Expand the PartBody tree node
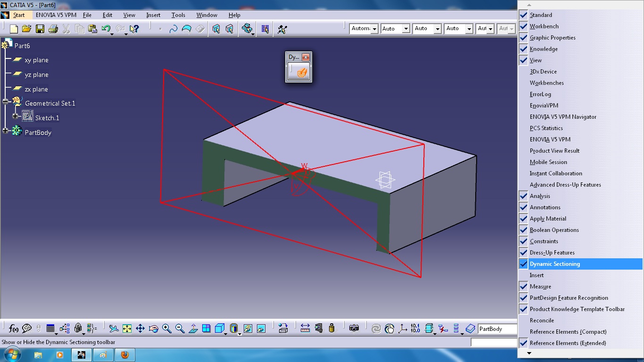Image resolution: width=644 pixels, height=362 pixels. tap(5, 131)
